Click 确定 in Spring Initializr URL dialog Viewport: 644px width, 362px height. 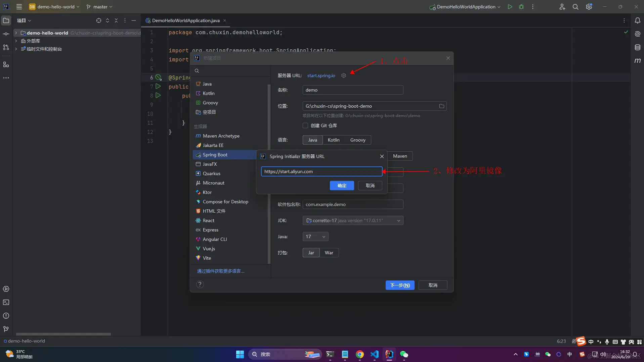[x=342, y=186]
